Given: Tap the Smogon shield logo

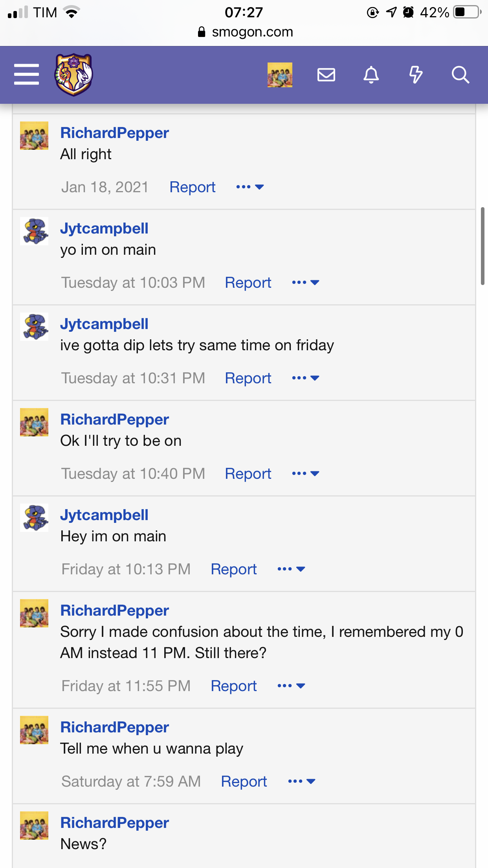Looking at the screenshot, I should pyautogui.click(x=74, y=75).
